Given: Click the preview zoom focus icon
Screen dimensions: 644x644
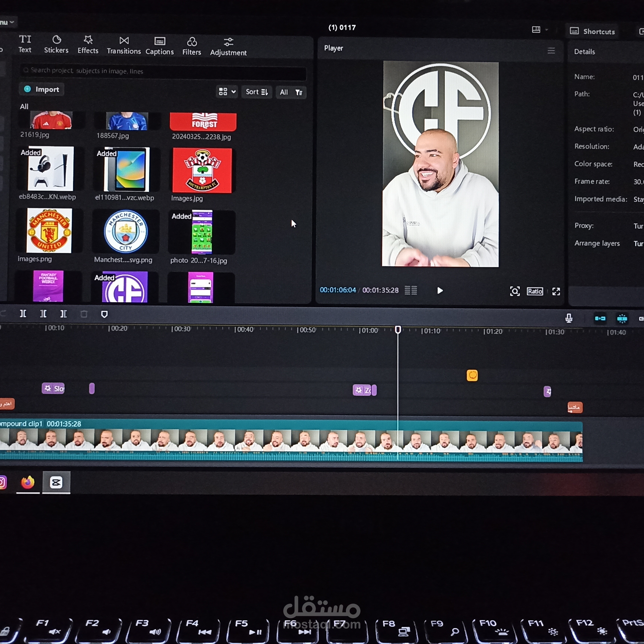Looking at the screenshot, I should point(515,291).
